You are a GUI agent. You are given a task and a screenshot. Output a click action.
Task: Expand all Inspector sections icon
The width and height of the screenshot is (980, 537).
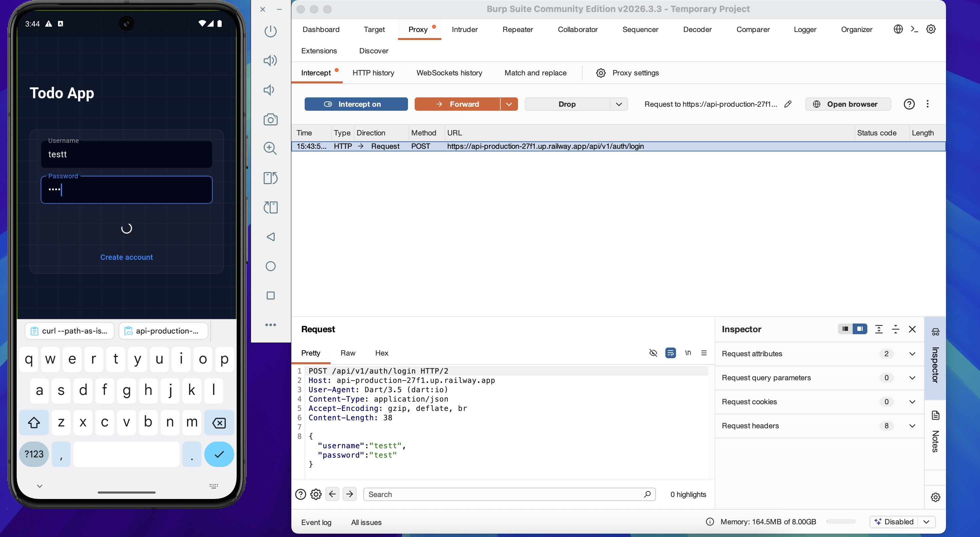click(879, 329)
